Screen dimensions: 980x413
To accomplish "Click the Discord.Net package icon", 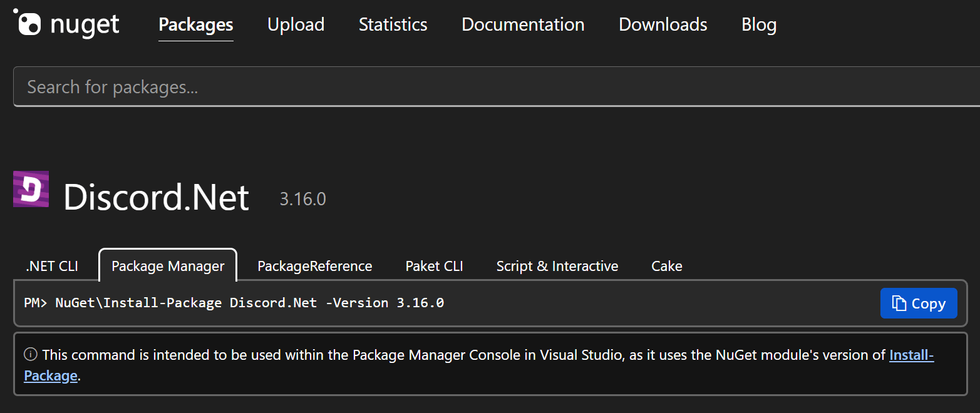I will pos(31,189).
